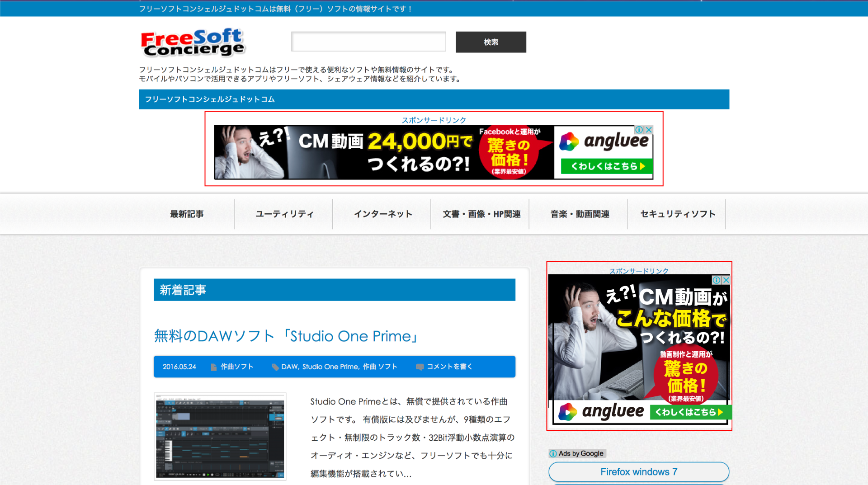Click the anglue logo in sidebar ad

coord(602,412)
